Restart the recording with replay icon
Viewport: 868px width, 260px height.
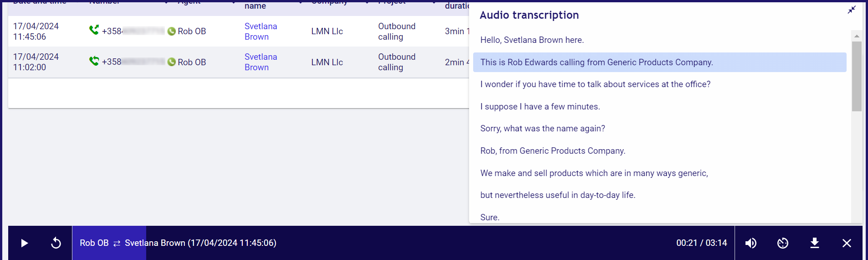coord(56,243)
